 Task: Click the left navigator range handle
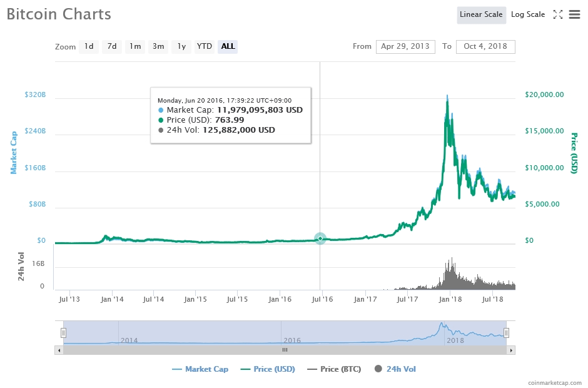point(63,332)
